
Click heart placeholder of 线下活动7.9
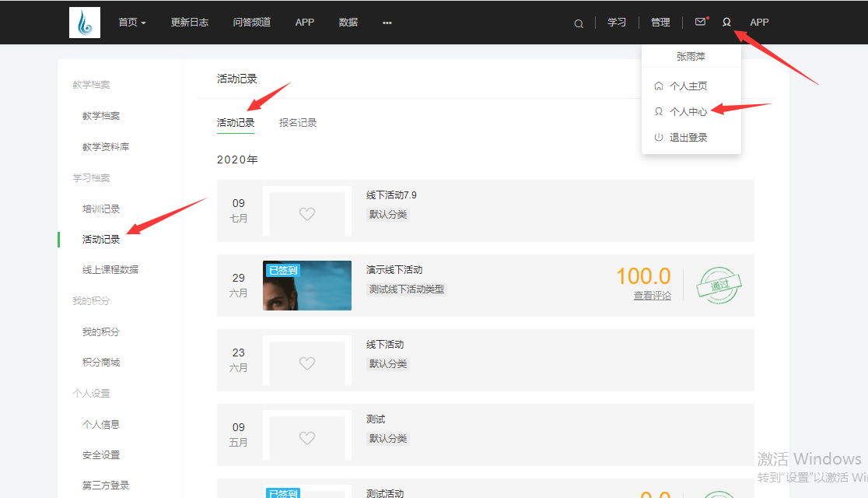pos(307,214)
